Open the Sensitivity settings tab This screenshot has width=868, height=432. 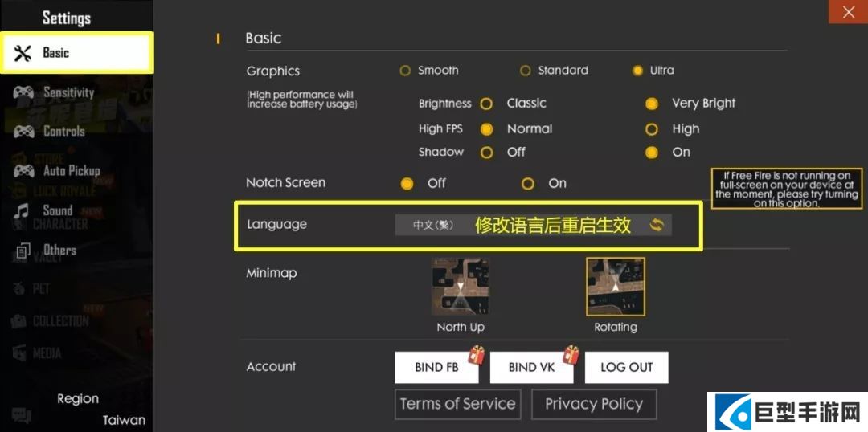(68, 92)
